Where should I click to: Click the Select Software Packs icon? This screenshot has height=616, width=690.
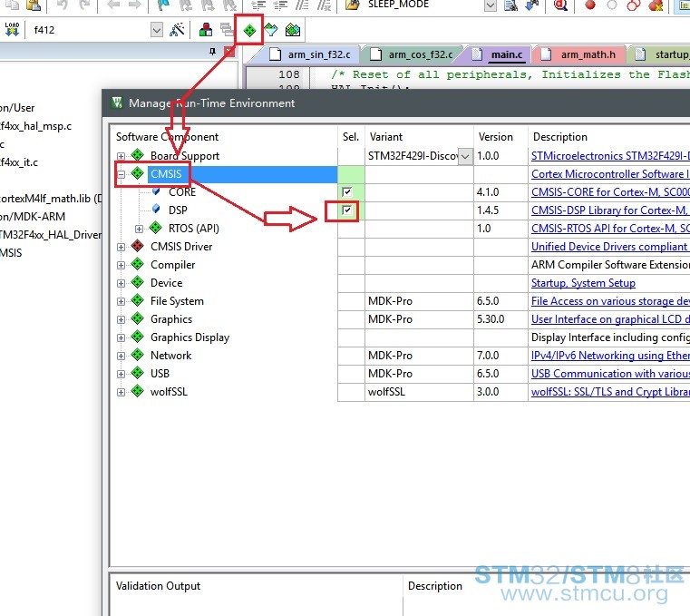coord(270,30)
